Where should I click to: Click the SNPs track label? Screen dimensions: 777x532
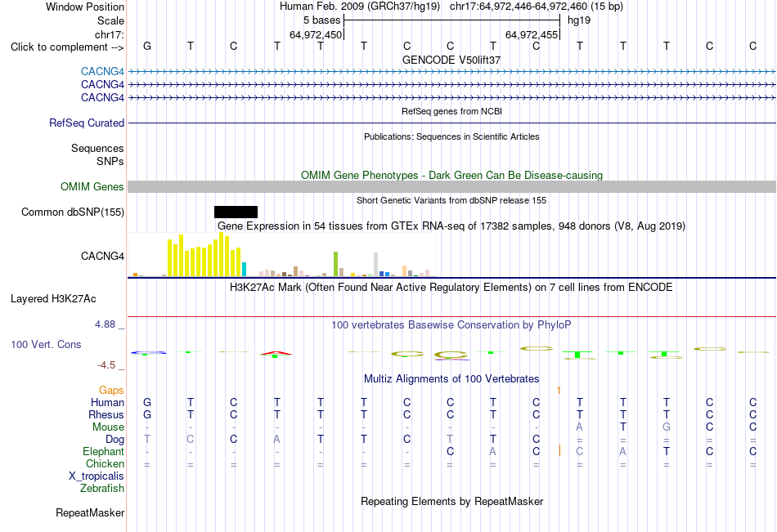[110, 161]
